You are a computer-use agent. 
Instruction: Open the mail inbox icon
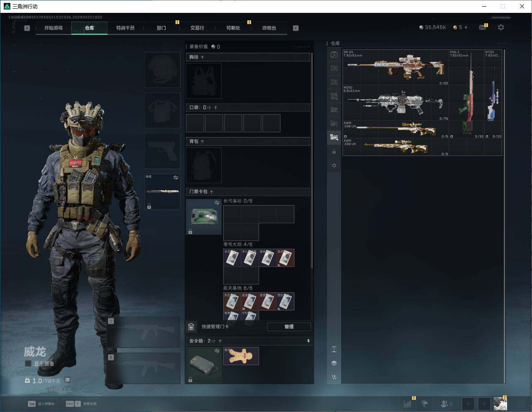pyautogui.click(x=482, y=27)
